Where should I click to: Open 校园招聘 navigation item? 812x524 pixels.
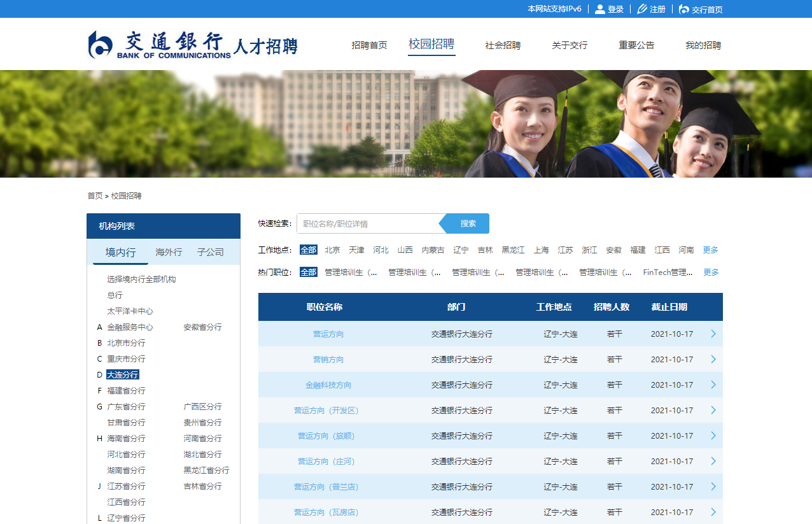tap(431, 44)
